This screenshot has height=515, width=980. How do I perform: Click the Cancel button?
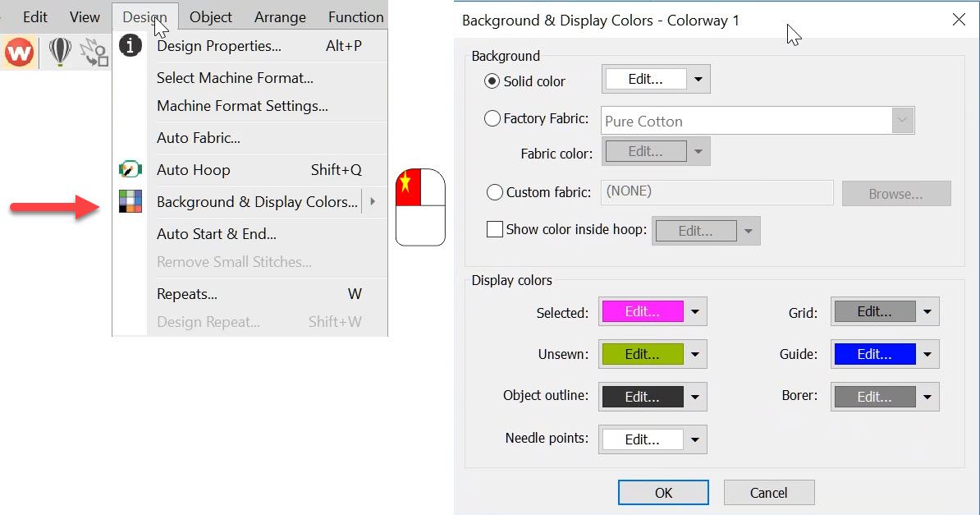[768, 493]
